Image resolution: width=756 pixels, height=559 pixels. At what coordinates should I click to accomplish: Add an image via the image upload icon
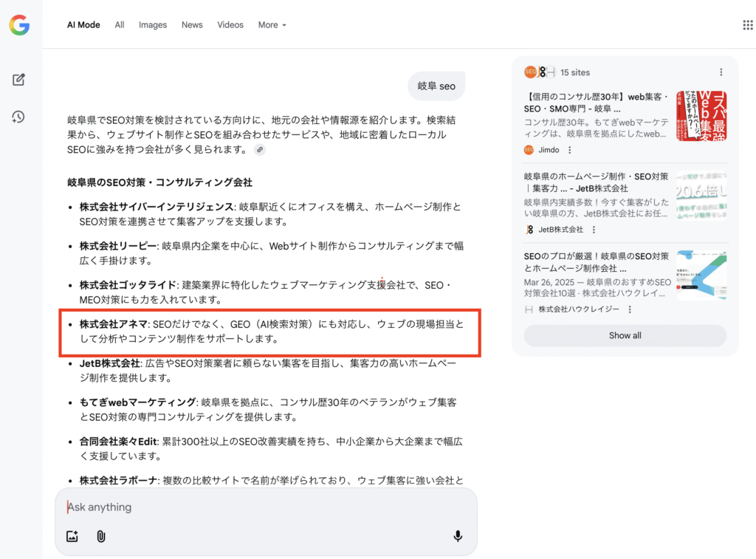coord(72,537)
